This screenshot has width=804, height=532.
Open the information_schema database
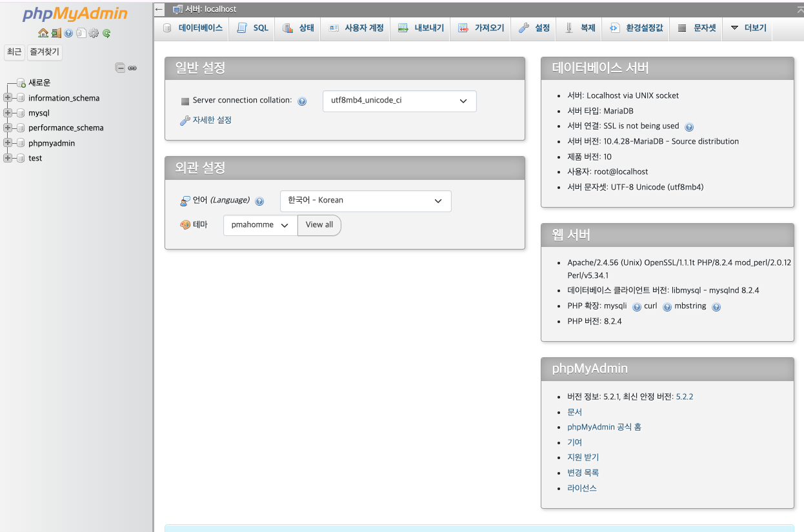coord(64,98)
